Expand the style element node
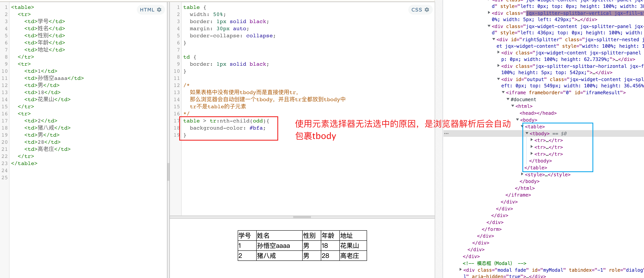644x278 pixels. click(x=522, y=174)
